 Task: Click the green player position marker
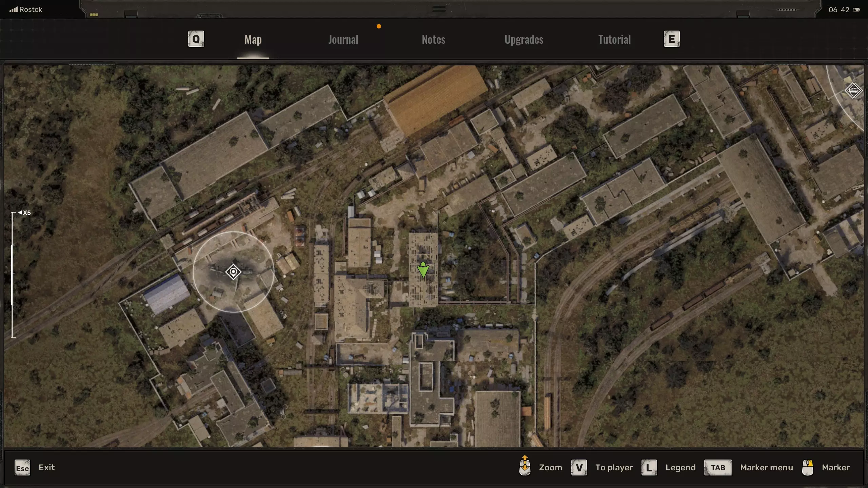[423, 270]
